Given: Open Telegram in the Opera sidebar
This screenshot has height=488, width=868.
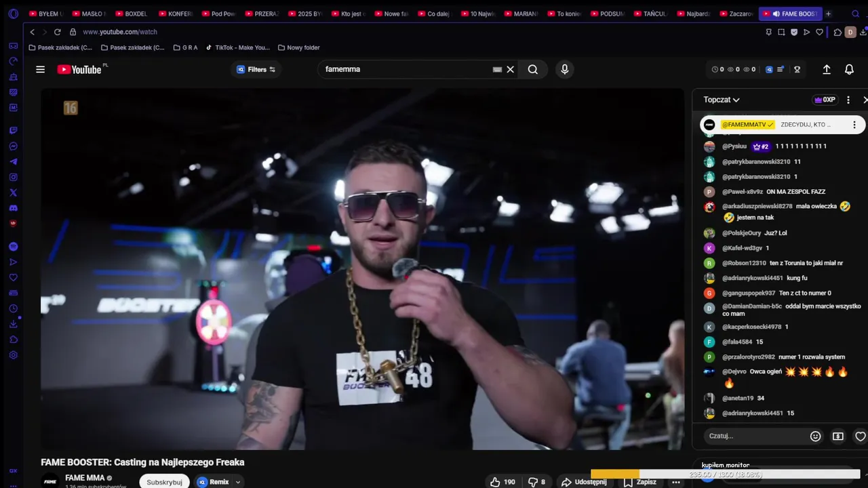Looking at the screenshot, I should pos(13,161).
